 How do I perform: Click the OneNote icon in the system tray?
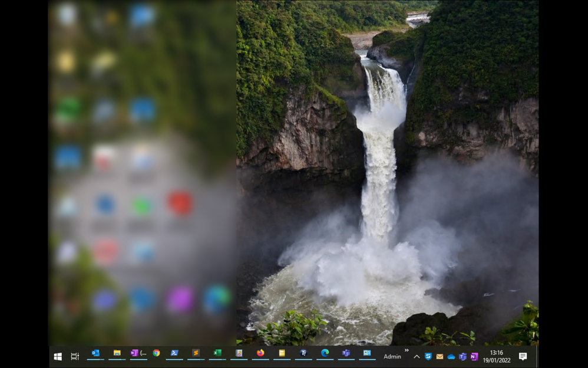tap(474, 356)
